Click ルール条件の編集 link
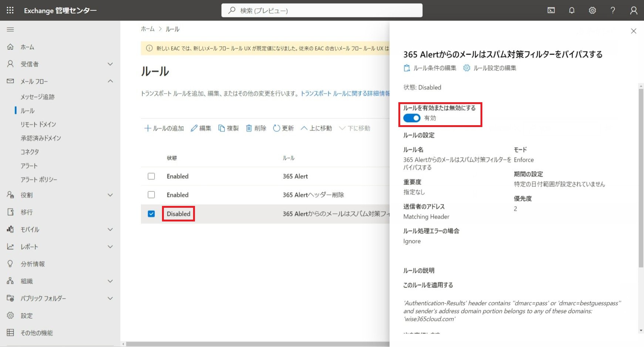This screenshot has width=644, height=347. pyautogui.click(x=430, y=68)
